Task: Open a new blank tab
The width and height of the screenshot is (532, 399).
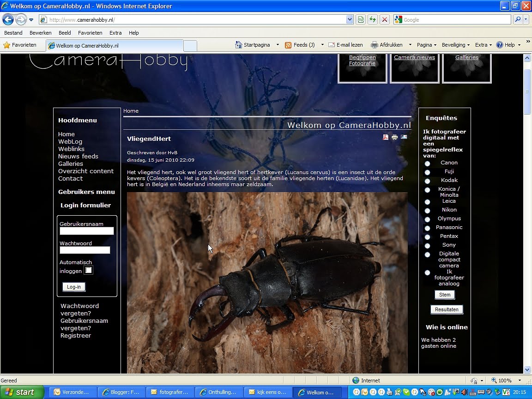Action: pyautogui.click(x=190, y=46)
